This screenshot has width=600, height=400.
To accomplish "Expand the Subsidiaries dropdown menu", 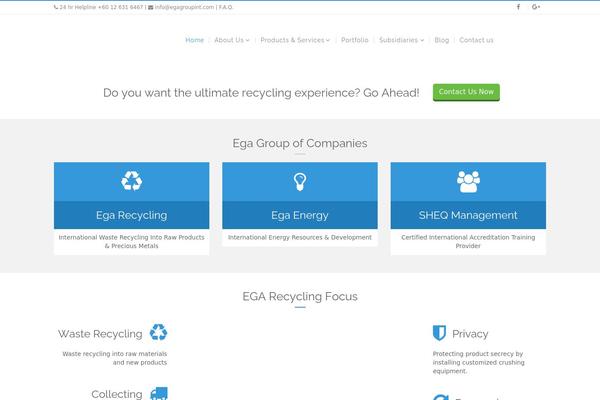I will 401,40.
